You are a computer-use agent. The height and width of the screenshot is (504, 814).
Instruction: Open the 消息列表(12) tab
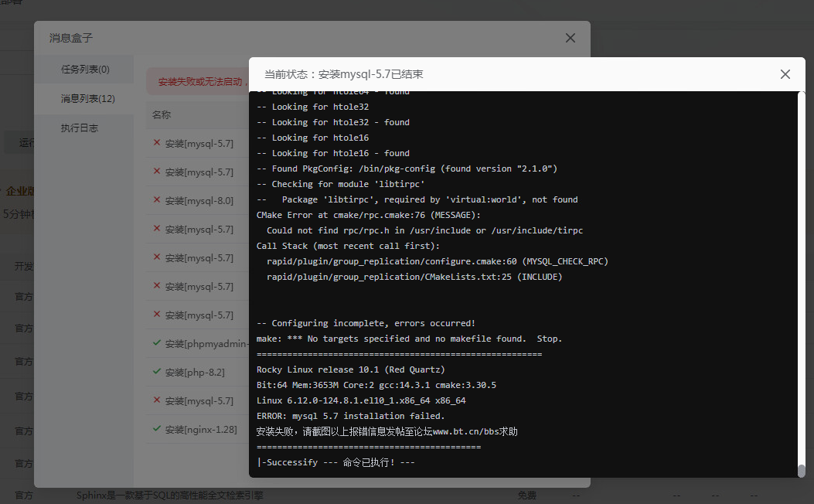click(x=84, y=99)
